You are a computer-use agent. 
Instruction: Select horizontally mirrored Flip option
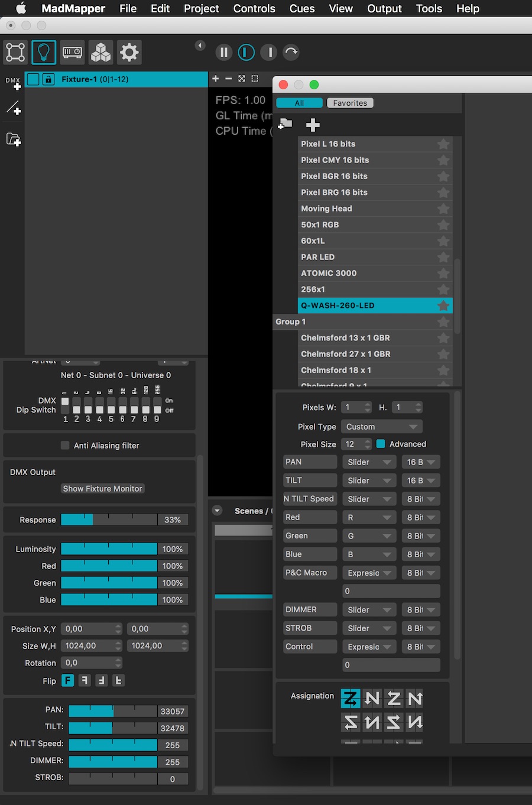pyautogui.click(x=85, y=680)
